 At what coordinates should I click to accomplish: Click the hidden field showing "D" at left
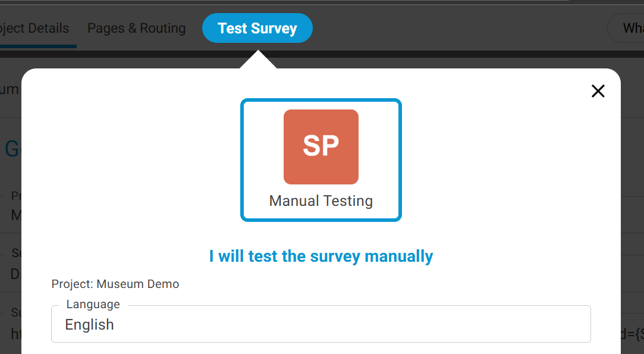tap(15, 274)
